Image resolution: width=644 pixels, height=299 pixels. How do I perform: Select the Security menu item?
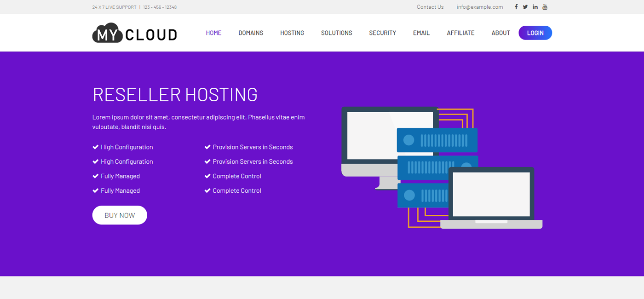coord(382,33)
